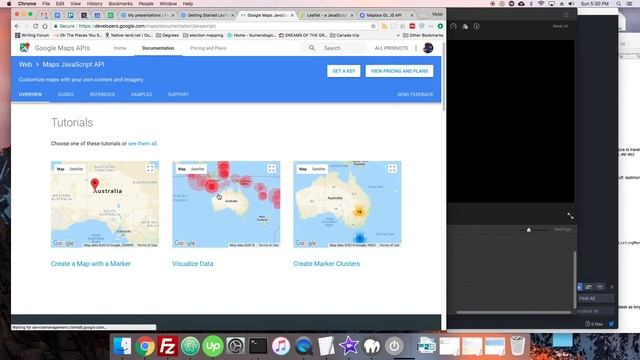
Task: Open QuickTime Player from the Dock
Action: [x=303, y=346]
